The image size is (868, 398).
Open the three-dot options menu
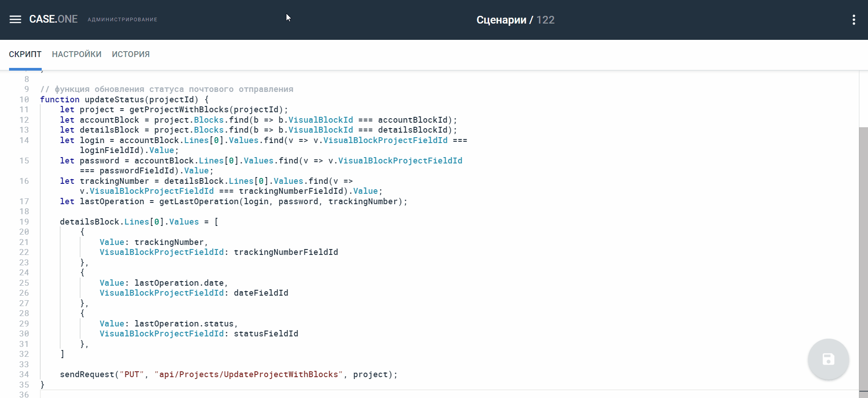click(x=853, y=20)
